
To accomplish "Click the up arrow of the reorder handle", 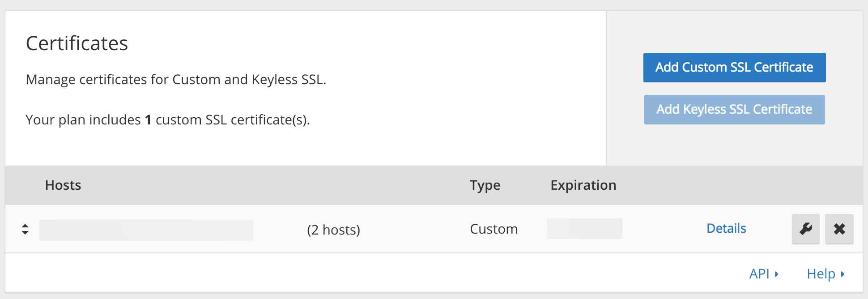I will point(25,226).
